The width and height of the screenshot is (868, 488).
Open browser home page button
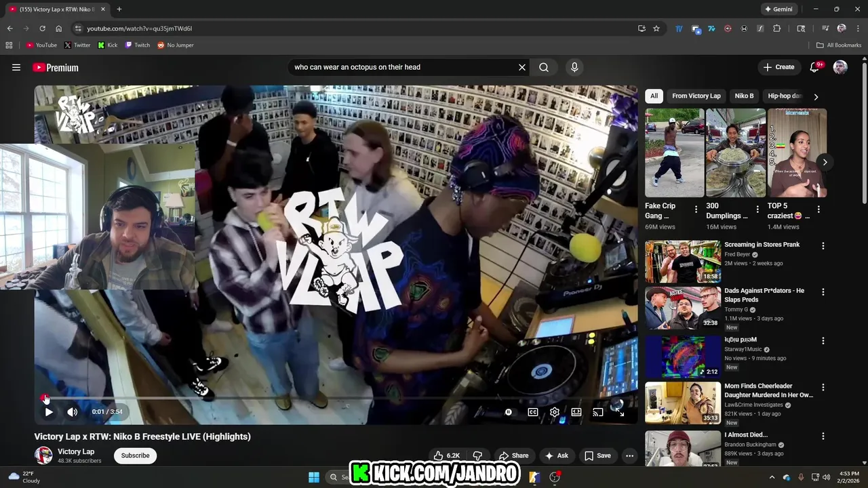[59, 28]
